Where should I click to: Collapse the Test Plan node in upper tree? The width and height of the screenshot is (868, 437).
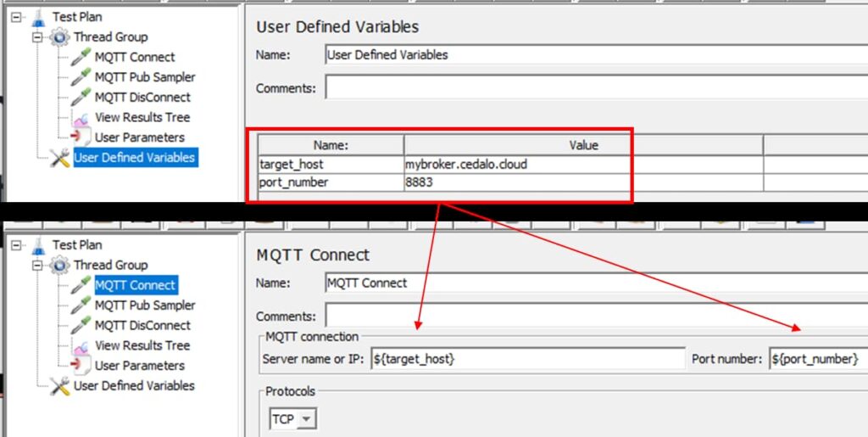pyautogui.click(x=15, y=17)
